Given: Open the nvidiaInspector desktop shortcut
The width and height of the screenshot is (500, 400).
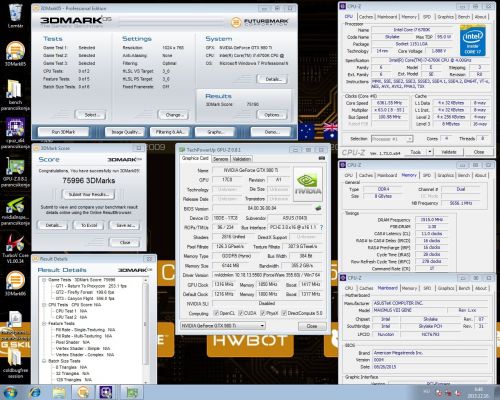Looking at the screenshot, I should point(15,211).
